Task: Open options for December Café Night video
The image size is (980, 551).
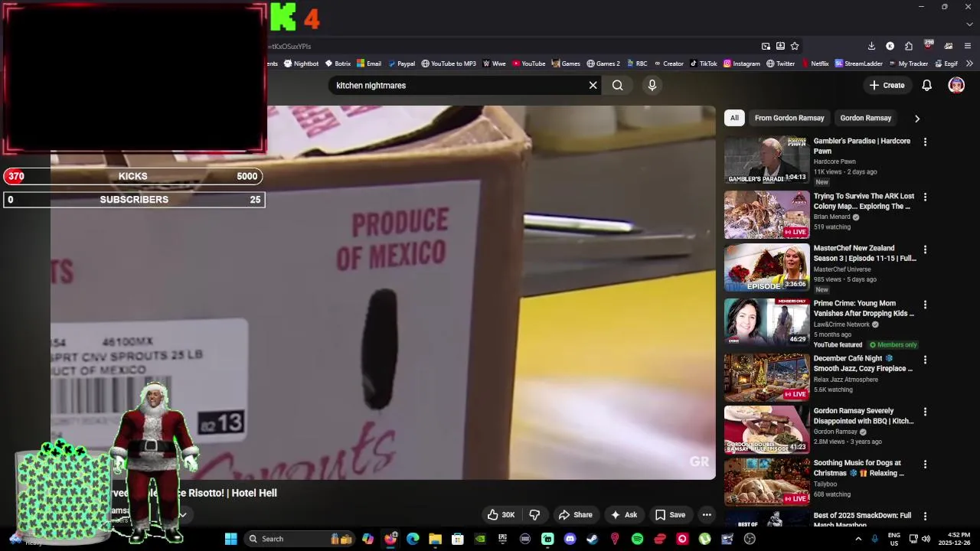Action: [925, 359]
